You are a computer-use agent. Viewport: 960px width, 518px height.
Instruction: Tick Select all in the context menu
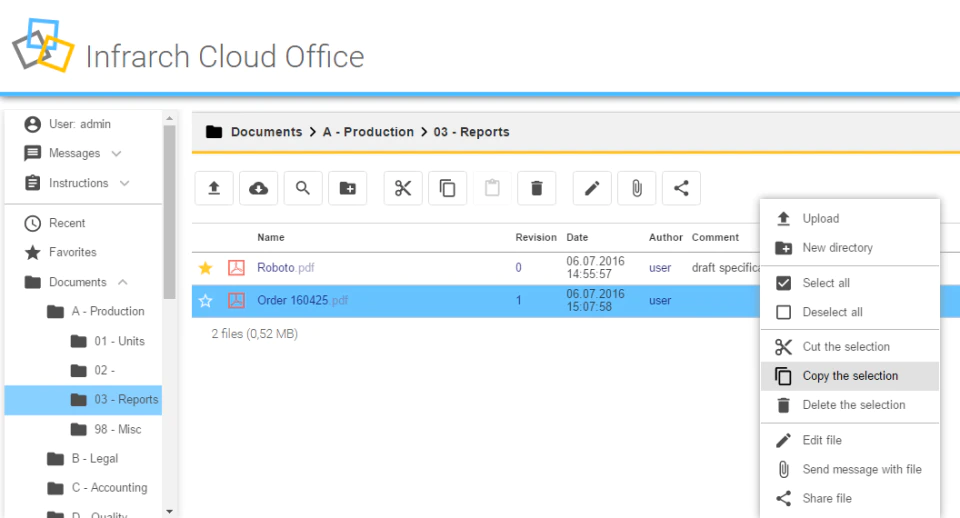tap(850, 283)
